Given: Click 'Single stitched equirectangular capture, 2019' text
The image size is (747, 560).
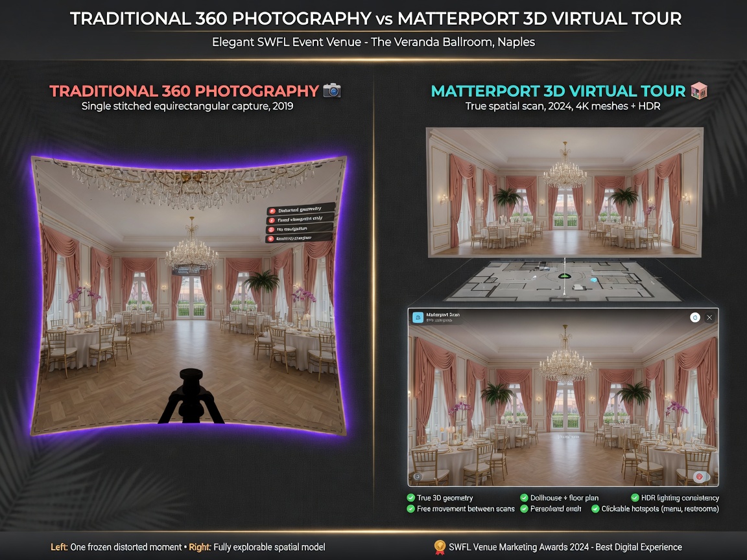Looking at the screenshot, I should tap(187, 106).
